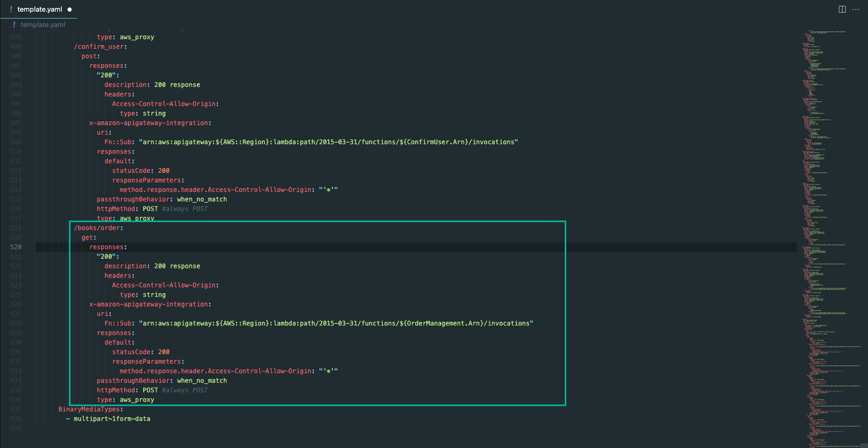Click the 'get:' key on line 519
The height and width of the screenshot is (448, 868).
(x=89, y=238)
